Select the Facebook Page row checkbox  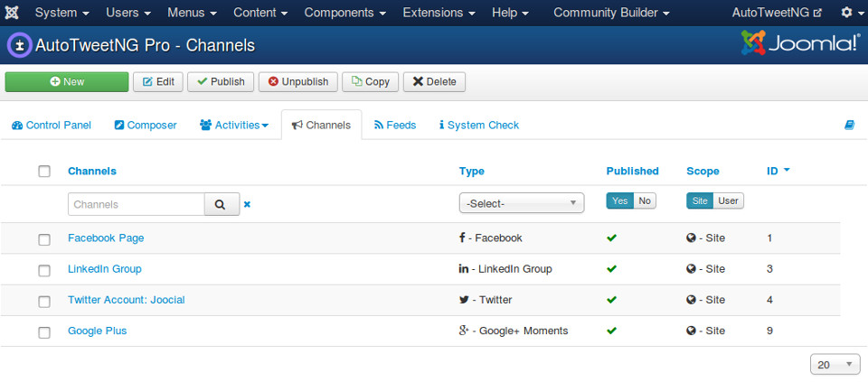coord(44,239)
